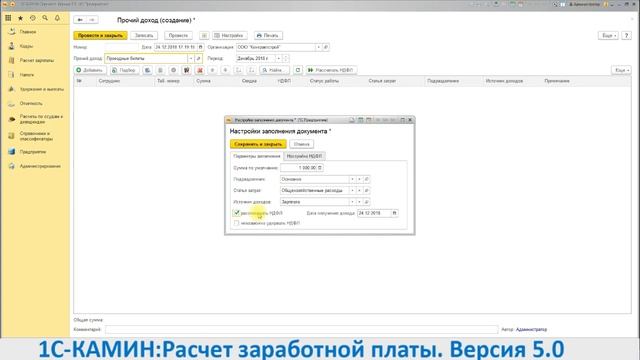Image resolution: width=640 pixels, height=360 pixels.
Task: Toggle рассчитывать НДФЛ checkbox
Action: pyautogui.click(x=236, y=213)
